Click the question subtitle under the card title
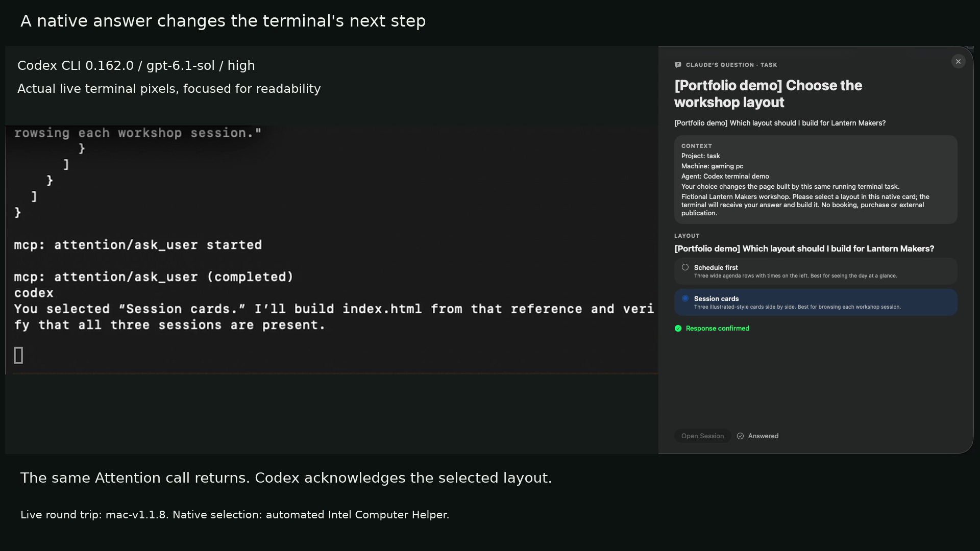980x551 pixels. [780, 123]
